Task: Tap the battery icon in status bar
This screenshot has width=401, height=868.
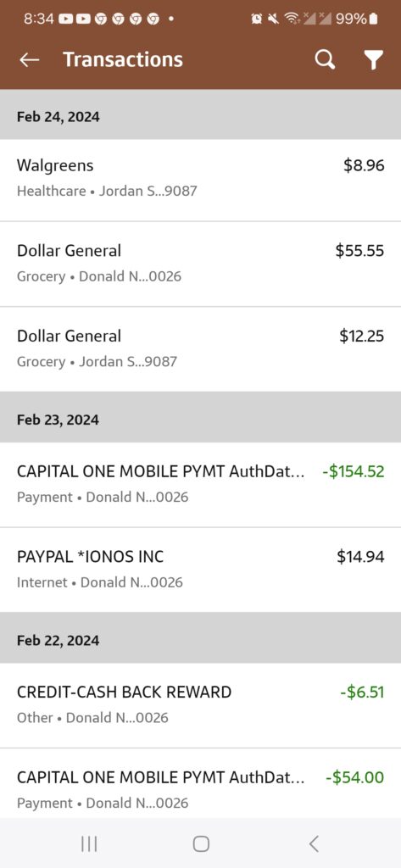Action: pos(374,19)
